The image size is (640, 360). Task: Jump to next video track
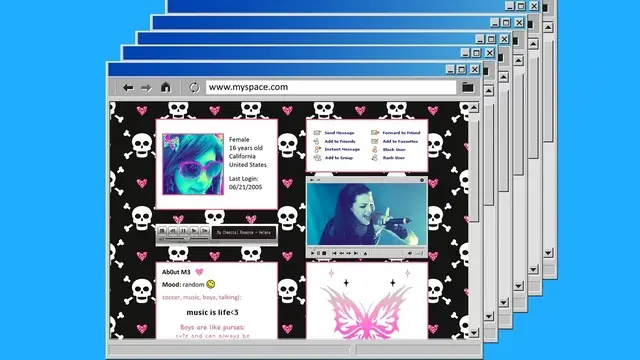pos(356,253)
